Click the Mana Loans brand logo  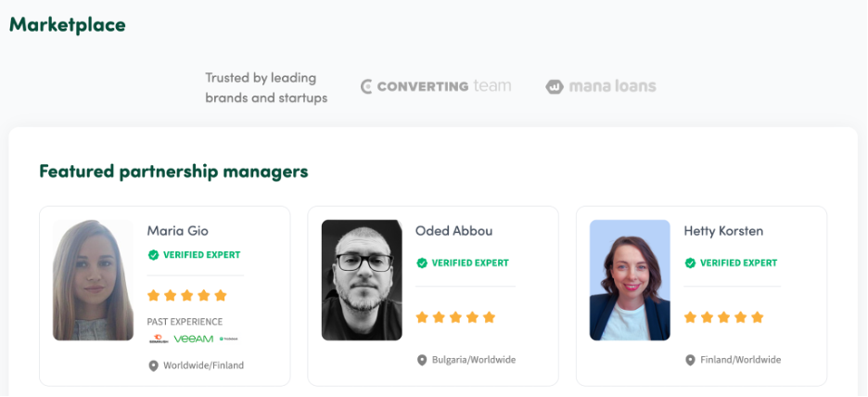(x=601, y=86)
